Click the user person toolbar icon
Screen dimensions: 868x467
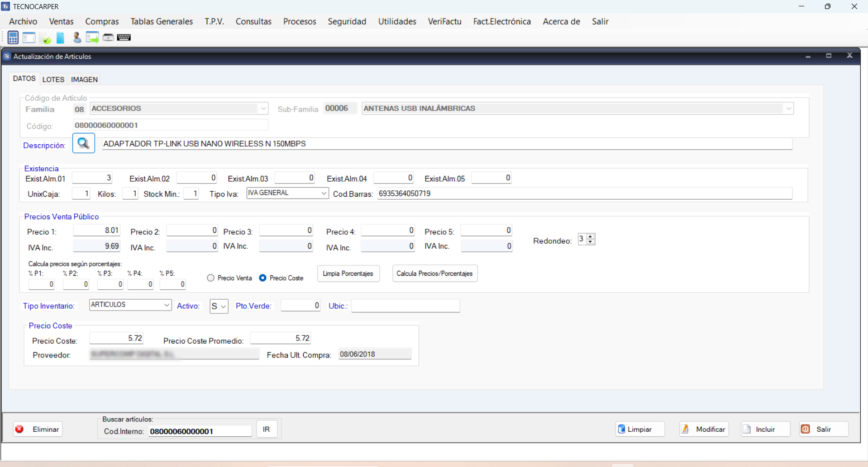click(77, 38)
